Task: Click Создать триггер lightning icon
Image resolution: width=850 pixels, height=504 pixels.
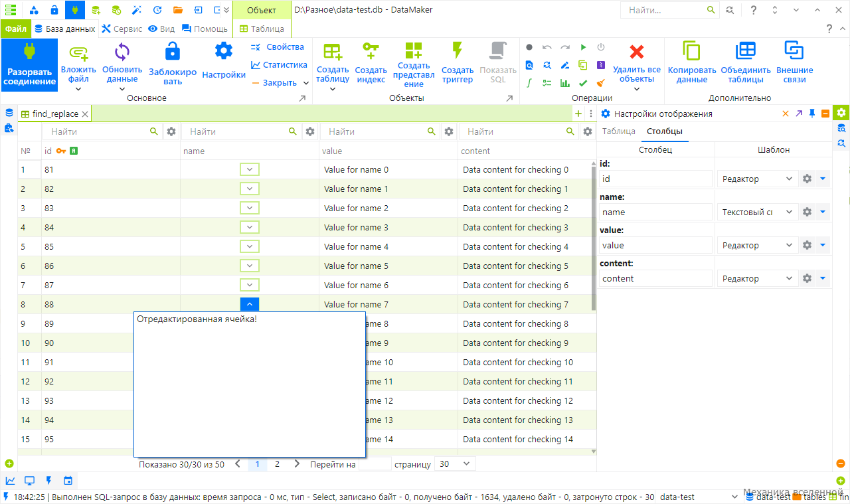Action: pos(457,52)
